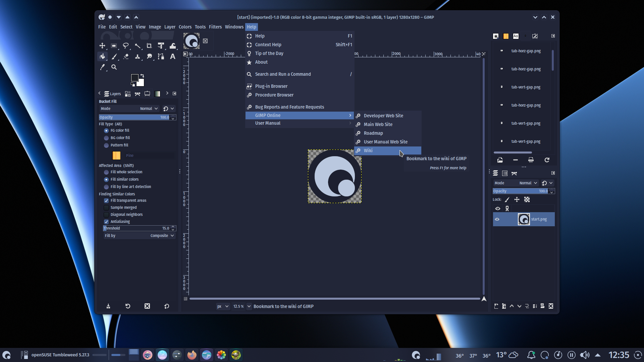The image size is (644, 362).
Task: Select the Paintbrush tool
Action: point(114,57)
